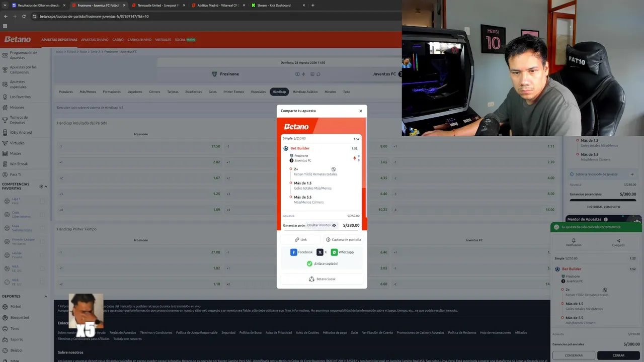Open Social in the top navigation
The height and width of the screenshot is (362, 644).
tap(185, 40)
